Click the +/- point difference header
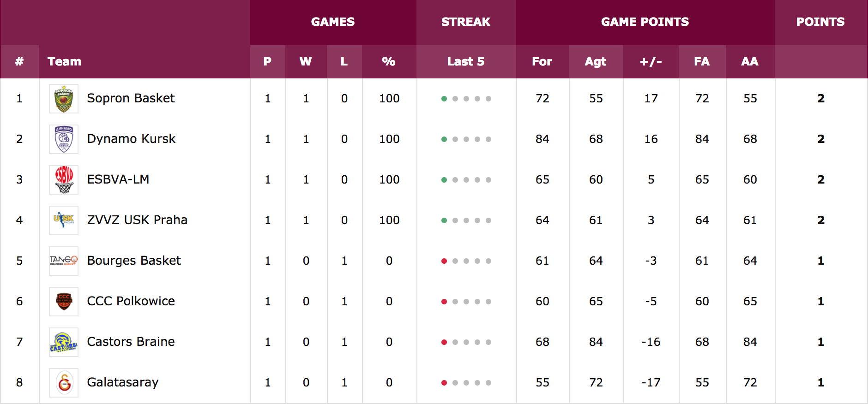Viewport: 868px width, 404px height. pyautogui.click(x=651, y=61)
